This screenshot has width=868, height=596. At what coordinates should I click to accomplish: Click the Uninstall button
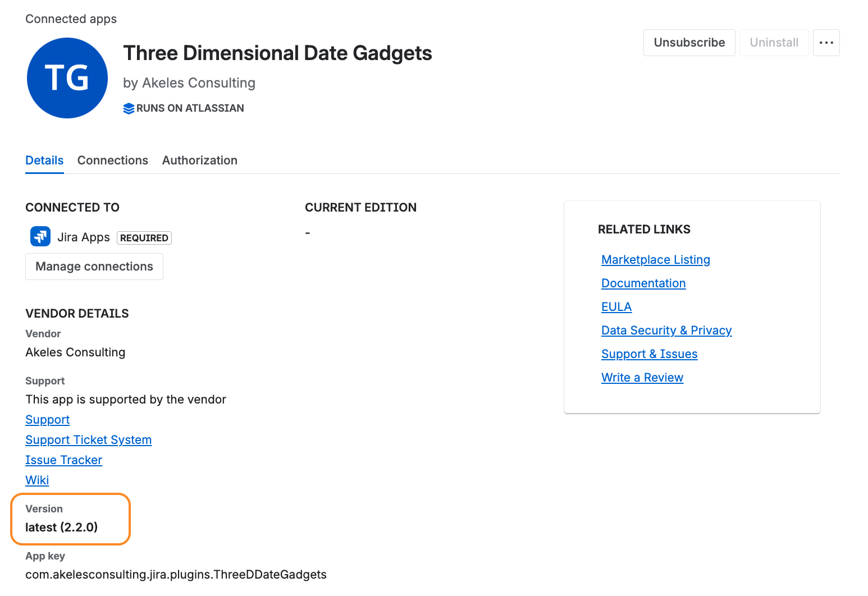(774, 43)
